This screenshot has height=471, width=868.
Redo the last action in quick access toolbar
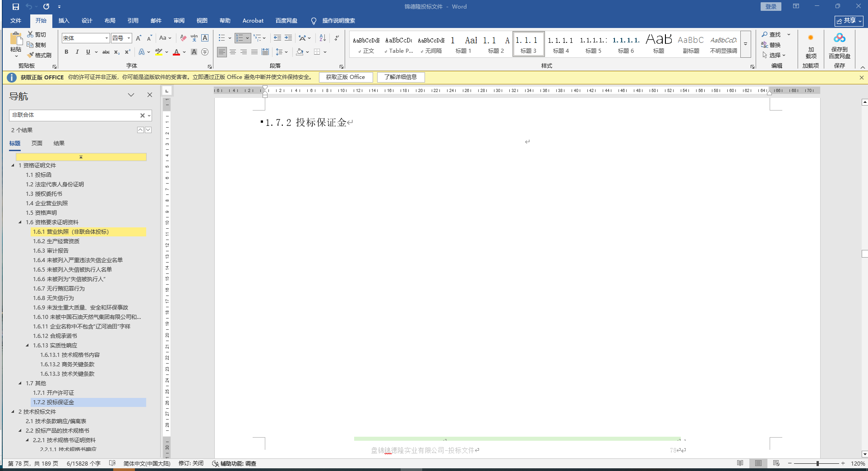46,7
